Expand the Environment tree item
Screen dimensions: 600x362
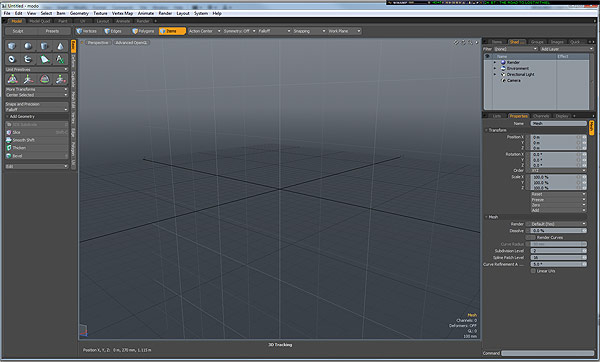point(495,68)
